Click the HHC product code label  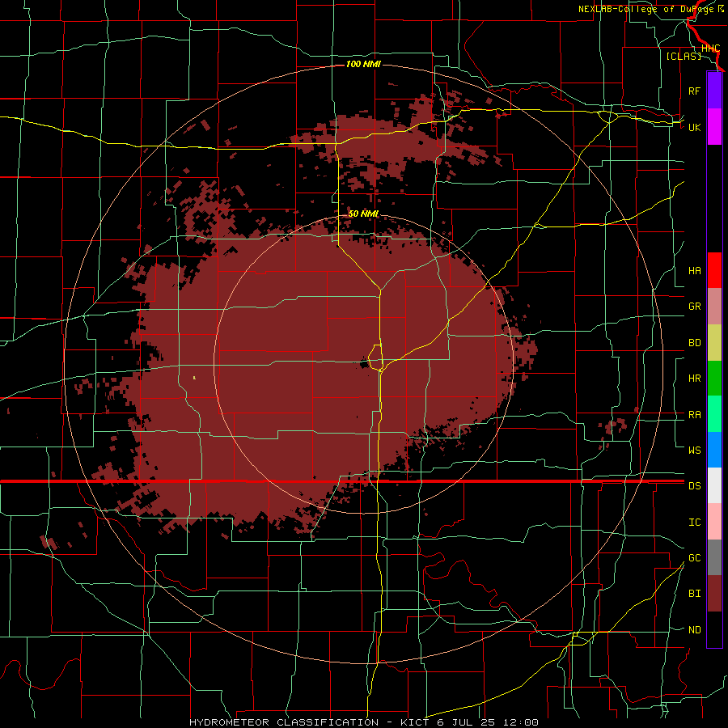coord(710,49)
